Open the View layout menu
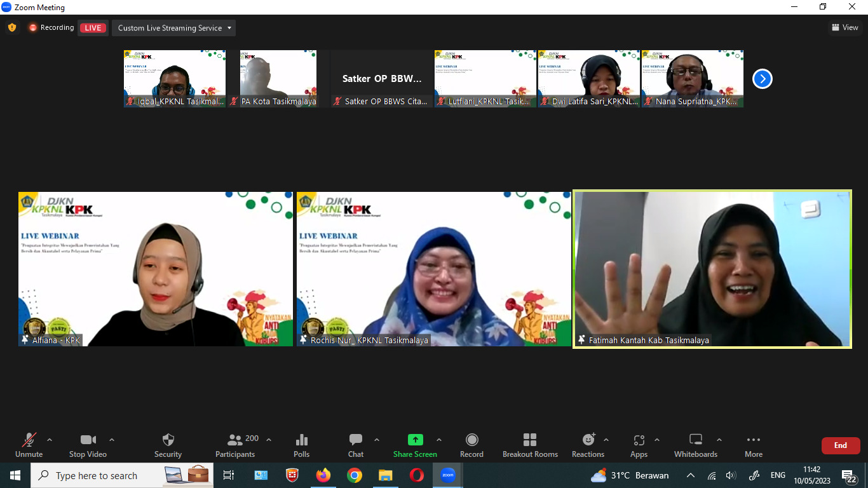This screenshot has height=488, width=868. click(844, 27)
